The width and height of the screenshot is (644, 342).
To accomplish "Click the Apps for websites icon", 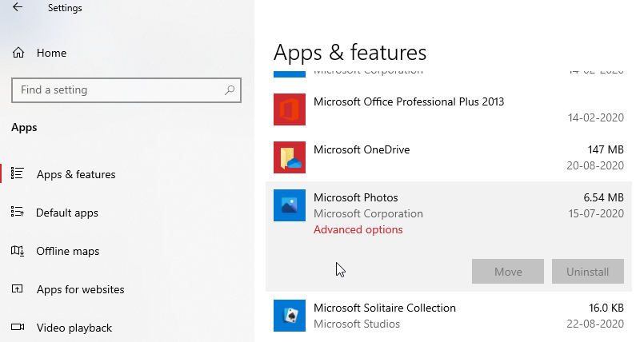I will click(18, 288).
